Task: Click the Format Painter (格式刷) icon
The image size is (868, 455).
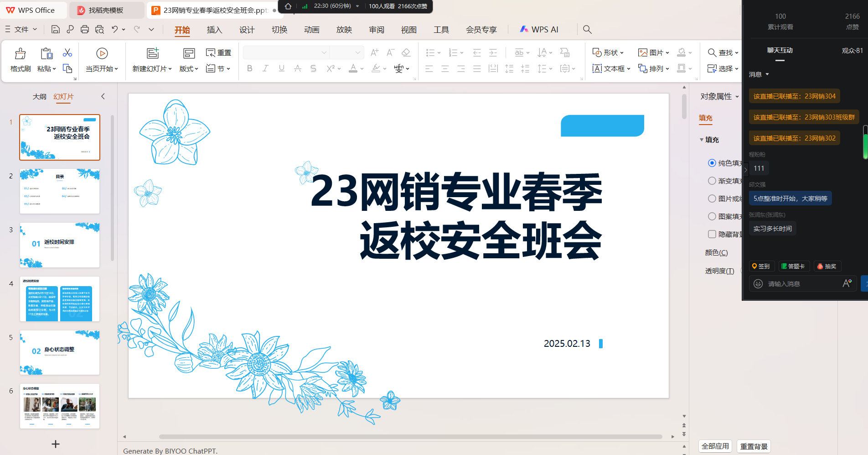Action: [20, 54]
